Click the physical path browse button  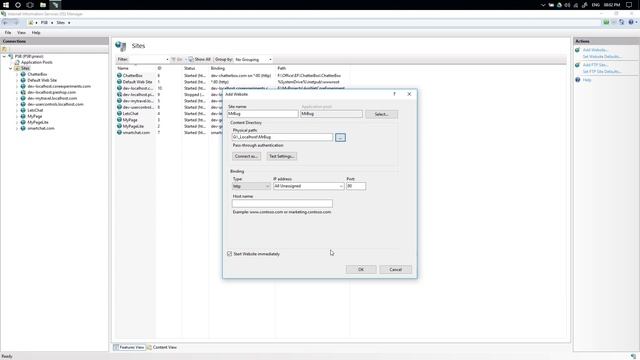tap(340, 138)
